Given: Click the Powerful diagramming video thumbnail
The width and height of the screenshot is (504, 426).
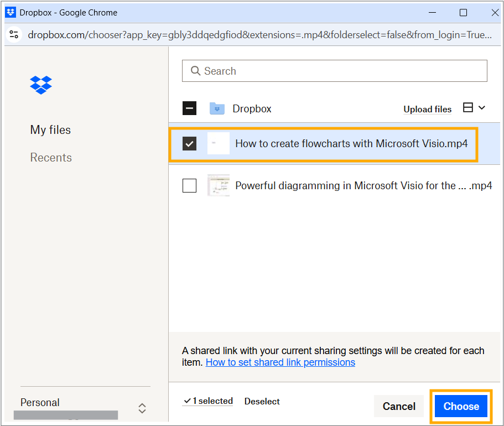Looking at the screenshot, I should pos(218,185).
